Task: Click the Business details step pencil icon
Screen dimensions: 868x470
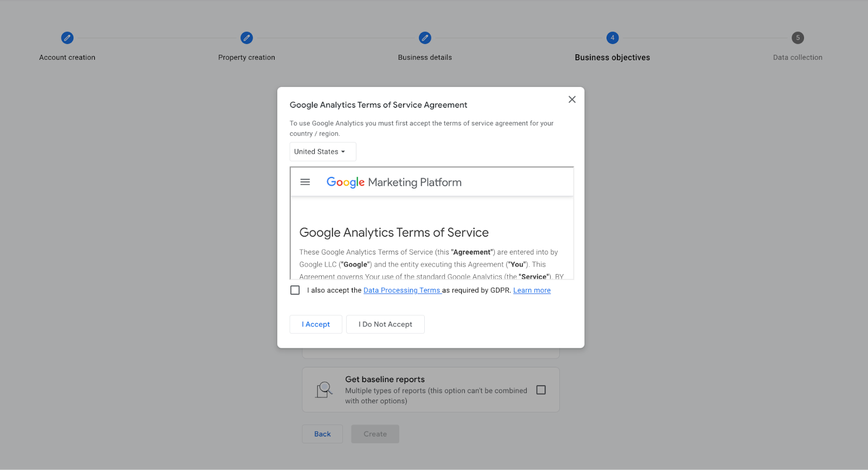Action: (x=425, y=38)
